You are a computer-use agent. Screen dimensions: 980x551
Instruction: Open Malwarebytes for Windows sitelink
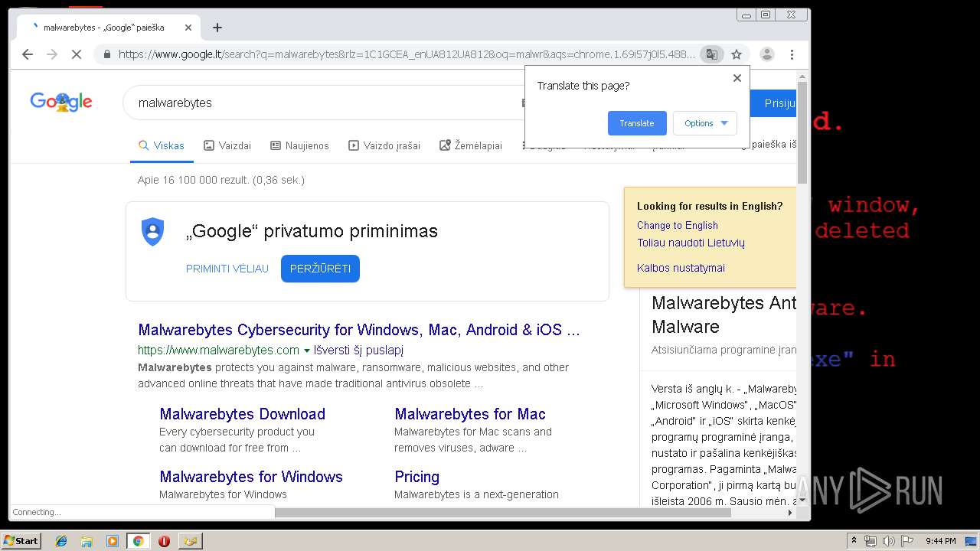[x=251, y=477]
